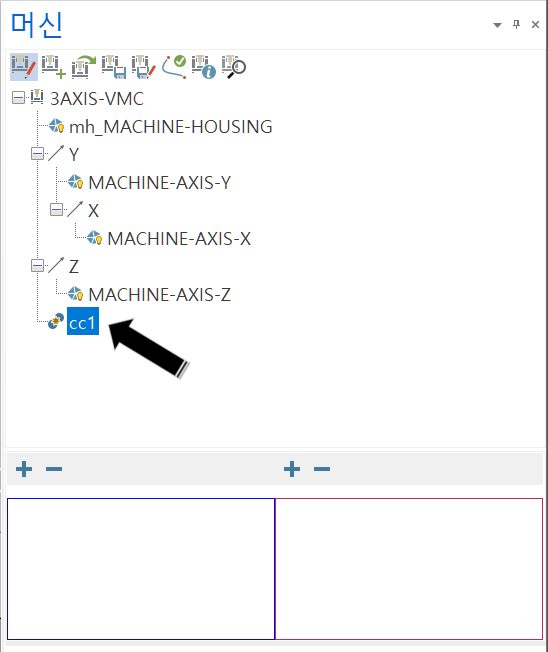Collapse the Y axis node
This screenshot has height=652, width=548.
[x=37, y=154]
